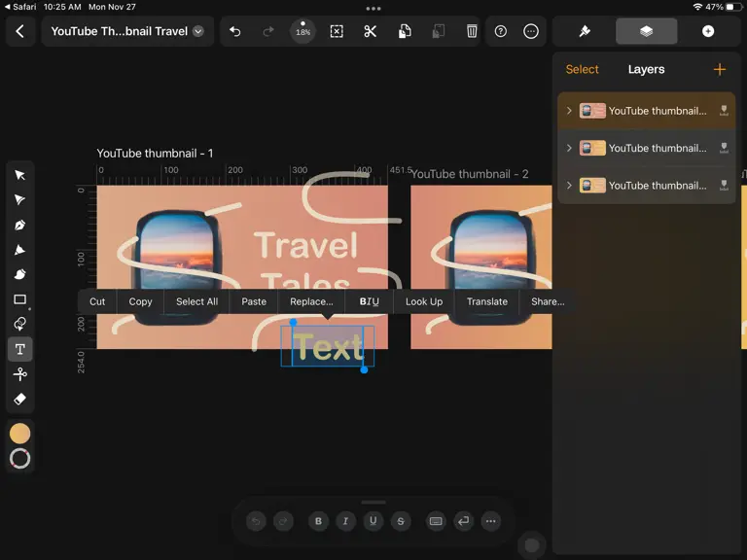747x560 pixels.
Task: Tap the three-dot multitasking control at top
Action: click(373, 8)
